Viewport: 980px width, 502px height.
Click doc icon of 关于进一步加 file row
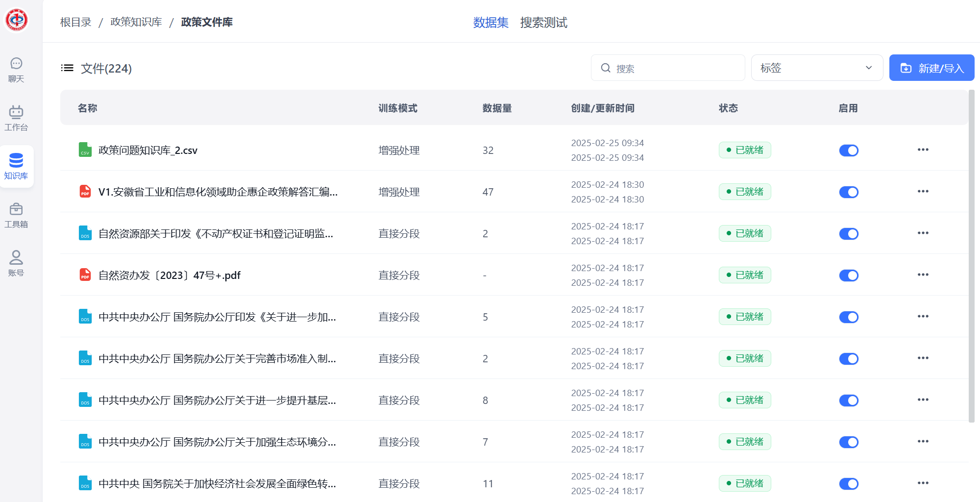tap(85, 317)
